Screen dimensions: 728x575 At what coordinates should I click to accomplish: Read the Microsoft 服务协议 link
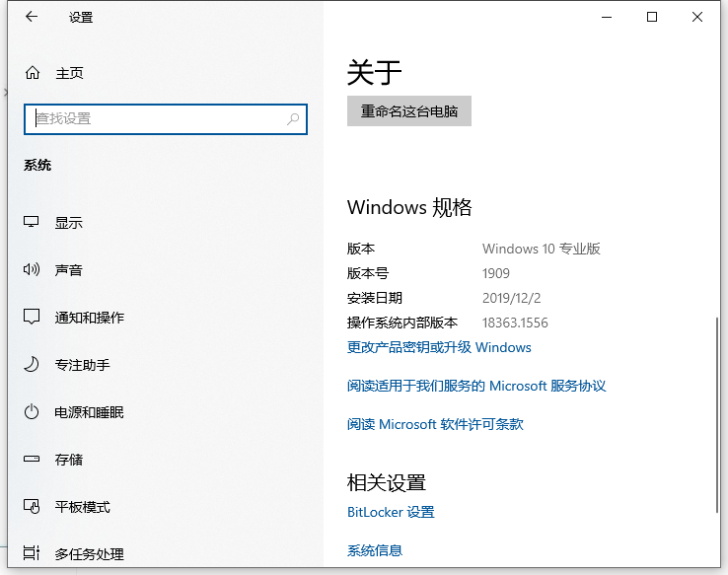point(476,386)
